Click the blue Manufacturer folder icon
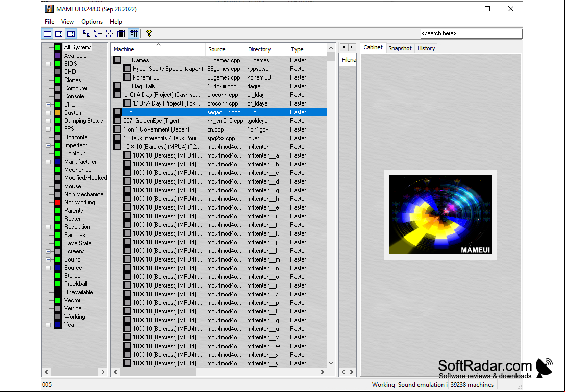 pyautogui.click(x=58, y=162)
